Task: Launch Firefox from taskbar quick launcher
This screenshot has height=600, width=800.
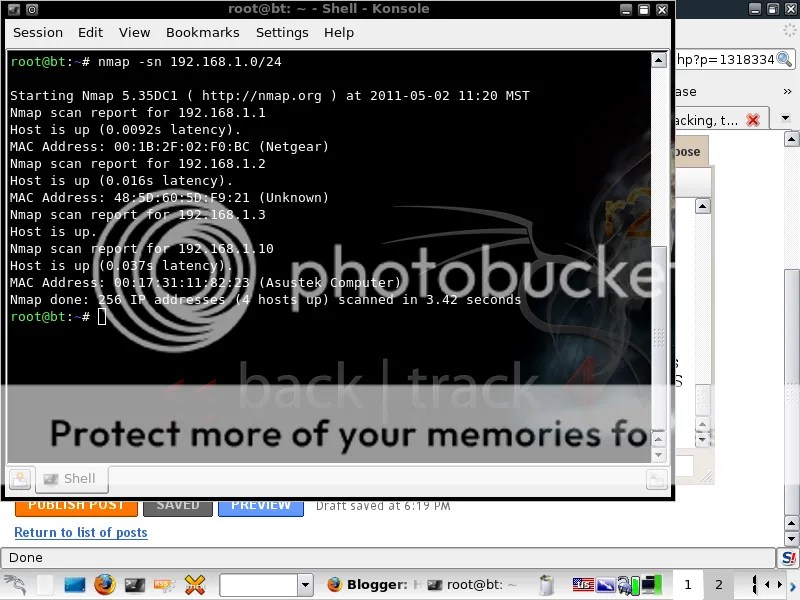Action: [x=105, y=585]
